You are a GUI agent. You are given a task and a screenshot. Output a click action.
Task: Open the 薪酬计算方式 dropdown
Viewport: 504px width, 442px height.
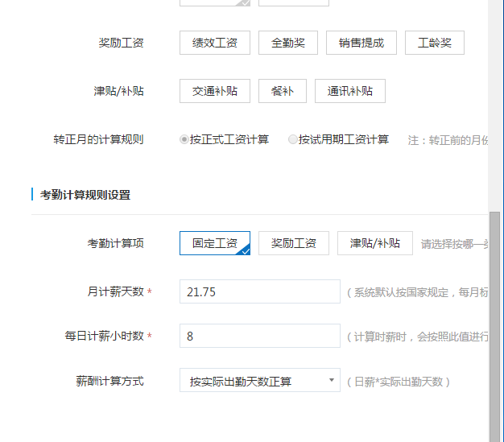pos(260,380)
